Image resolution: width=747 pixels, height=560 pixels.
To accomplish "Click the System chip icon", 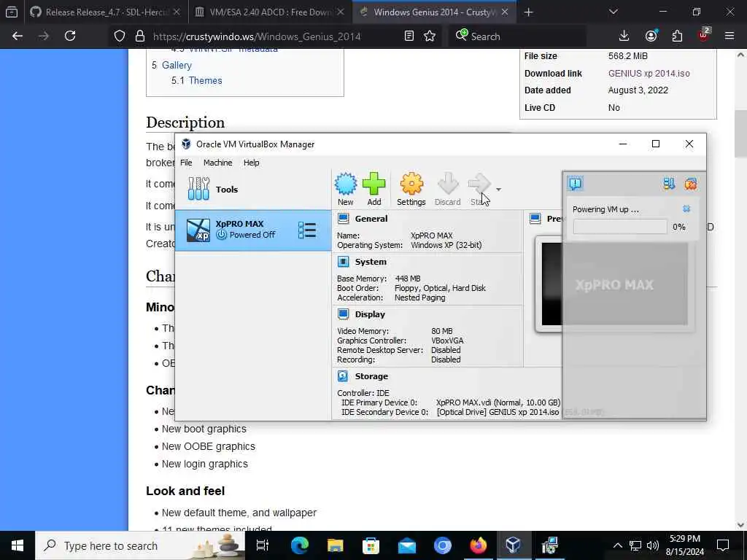I will tap(343, 262).
